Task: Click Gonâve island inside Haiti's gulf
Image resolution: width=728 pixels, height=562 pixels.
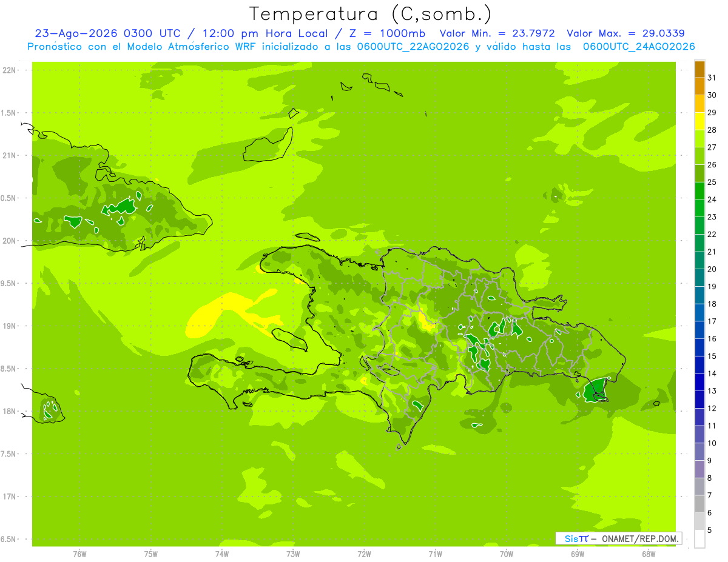Action: 289,338
